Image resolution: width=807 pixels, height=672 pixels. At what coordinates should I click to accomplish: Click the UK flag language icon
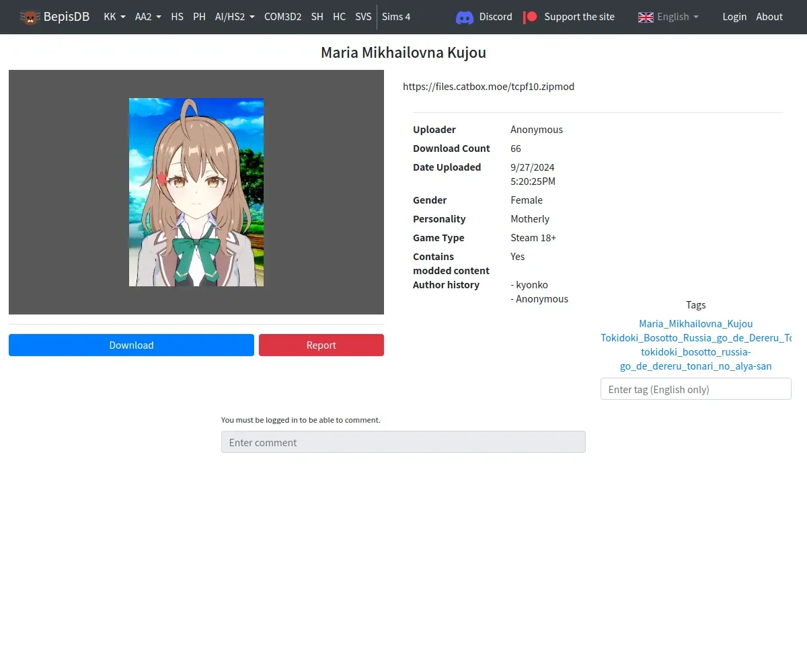pos(646,17)
